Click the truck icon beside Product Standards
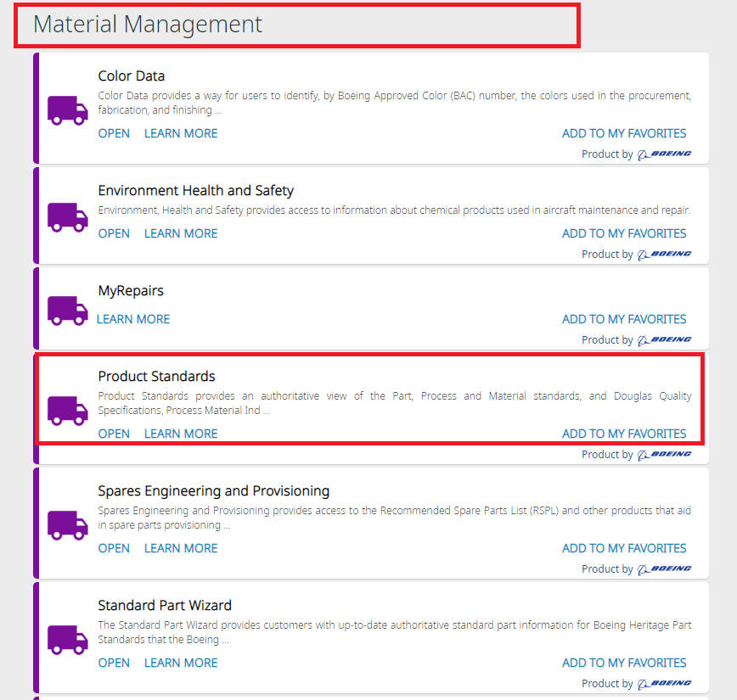 pyautogui.click(x=67, y=410)
